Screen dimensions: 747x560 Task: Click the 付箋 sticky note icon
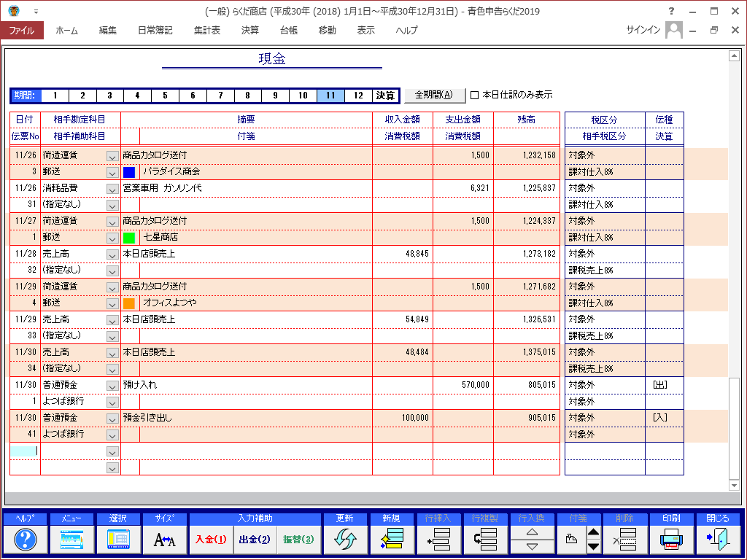click(571, 540)
